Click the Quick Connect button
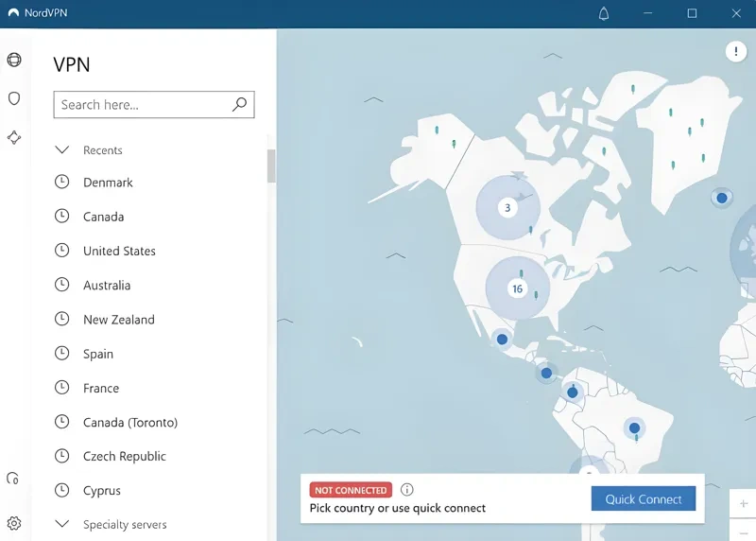This screenshot has height=541, width=756. 644,498
